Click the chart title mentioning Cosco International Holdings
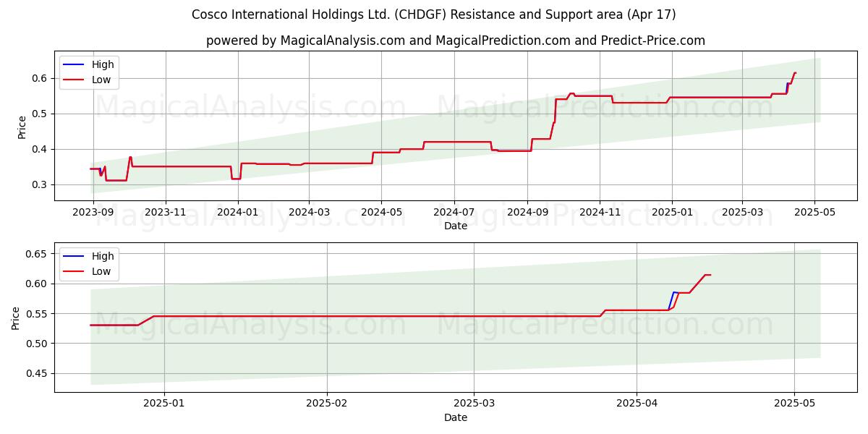The width and height of the screenshot is (868, 434). click(x=434, y=14)
